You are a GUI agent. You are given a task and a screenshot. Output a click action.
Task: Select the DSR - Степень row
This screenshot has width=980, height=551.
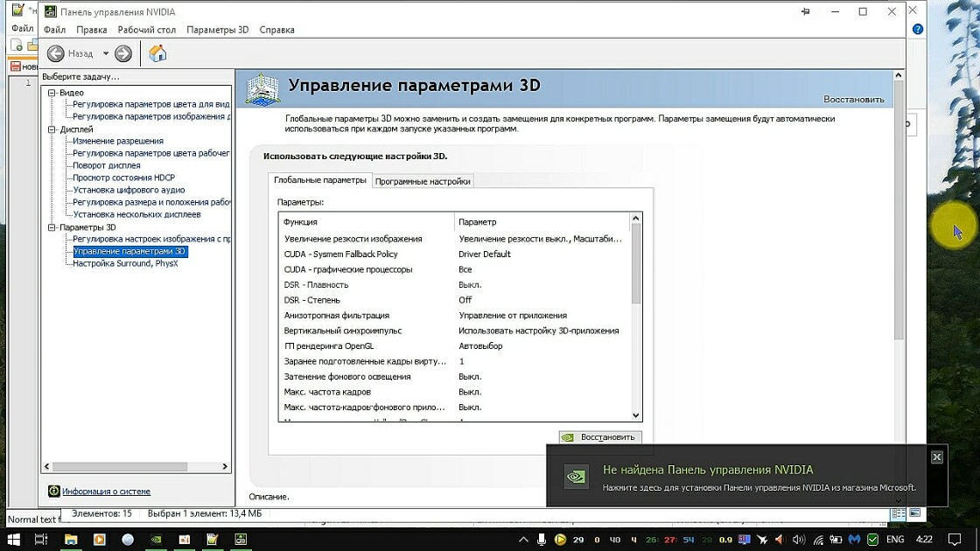click(455, 301)
